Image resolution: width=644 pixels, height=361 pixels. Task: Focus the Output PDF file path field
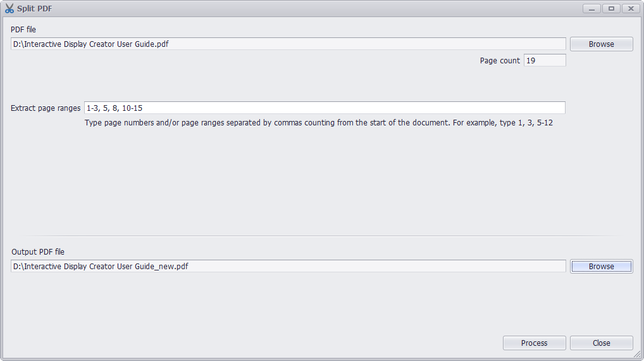pos(288,267)
